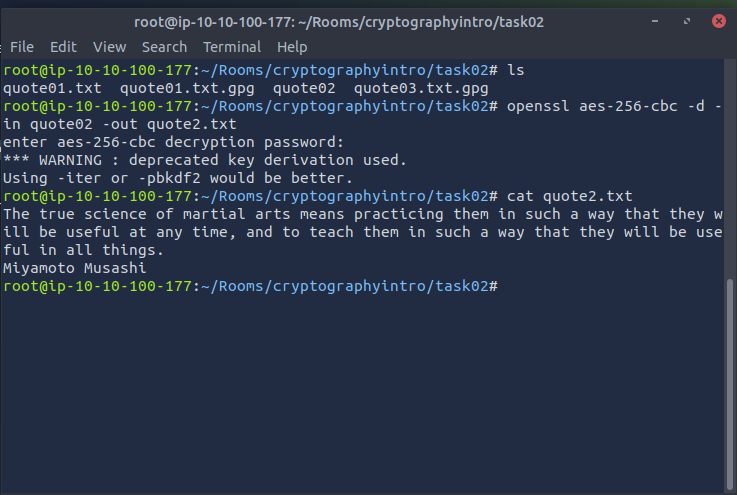This screenshot has width=737, height=495.
Task: Close the terminal window
Action: pos(718,21)
